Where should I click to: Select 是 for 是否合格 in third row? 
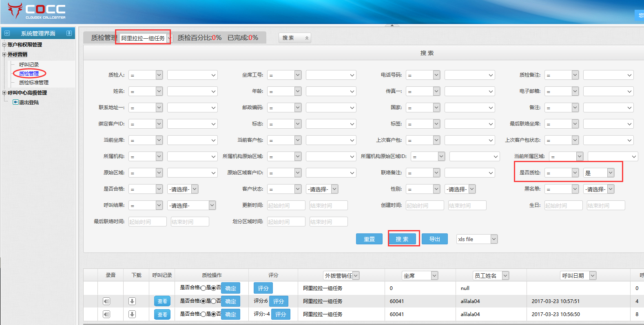click(x=204, y=314)
